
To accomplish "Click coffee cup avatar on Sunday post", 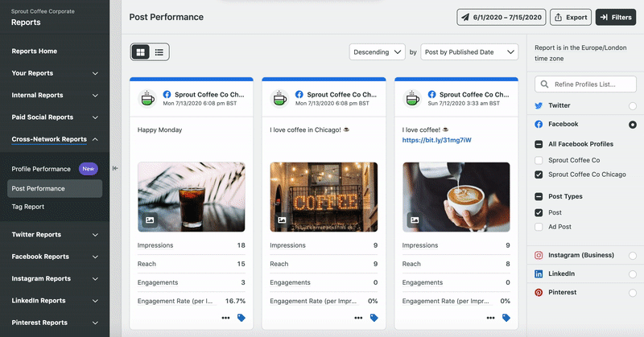I will (412, 98).
